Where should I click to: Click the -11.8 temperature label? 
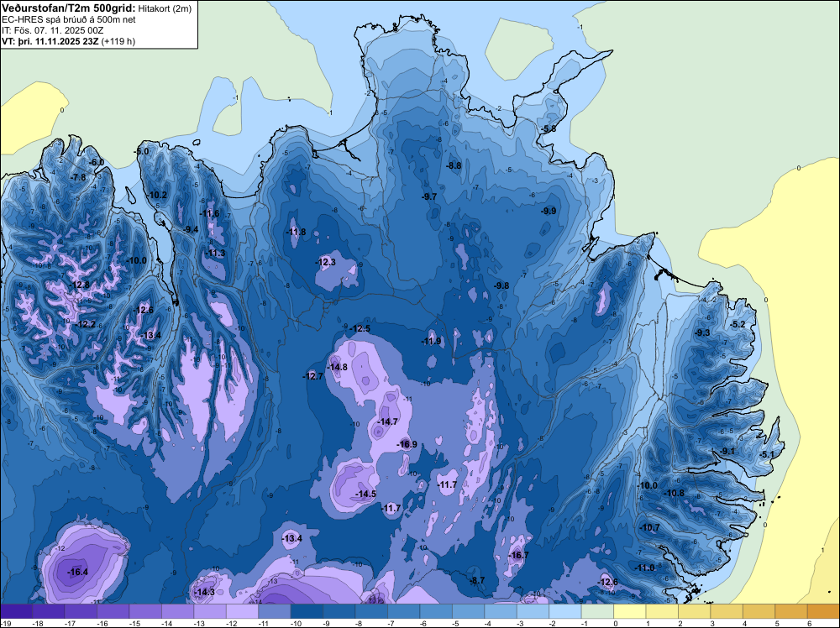[296, 232]
